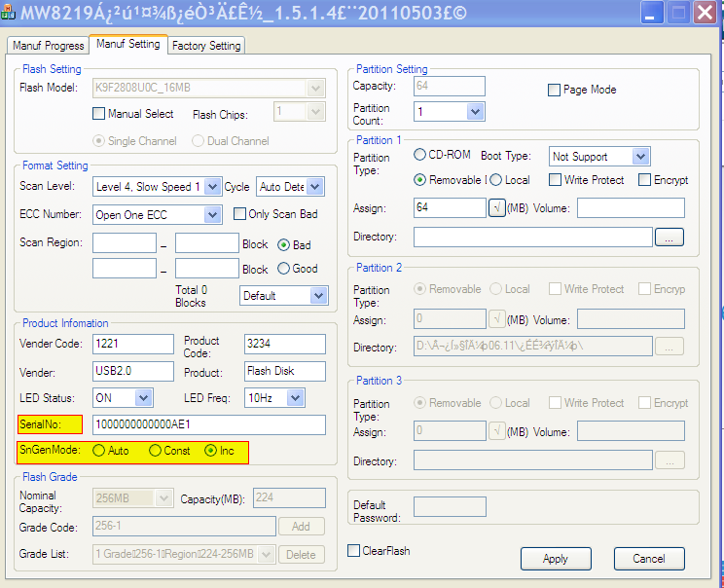This screenshot has height=588, width=724.
Task: Click the Apply button
Action: point(556,559)
